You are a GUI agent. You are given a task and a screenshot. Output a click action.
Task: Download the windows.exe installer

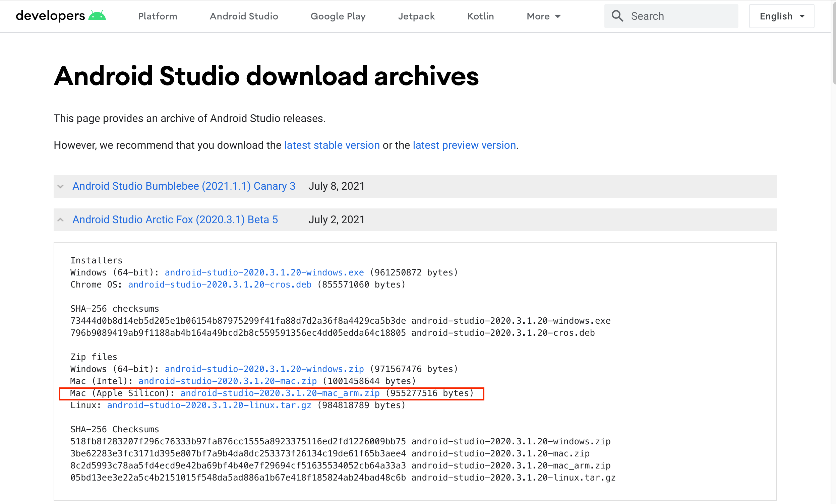coord(264,272)
